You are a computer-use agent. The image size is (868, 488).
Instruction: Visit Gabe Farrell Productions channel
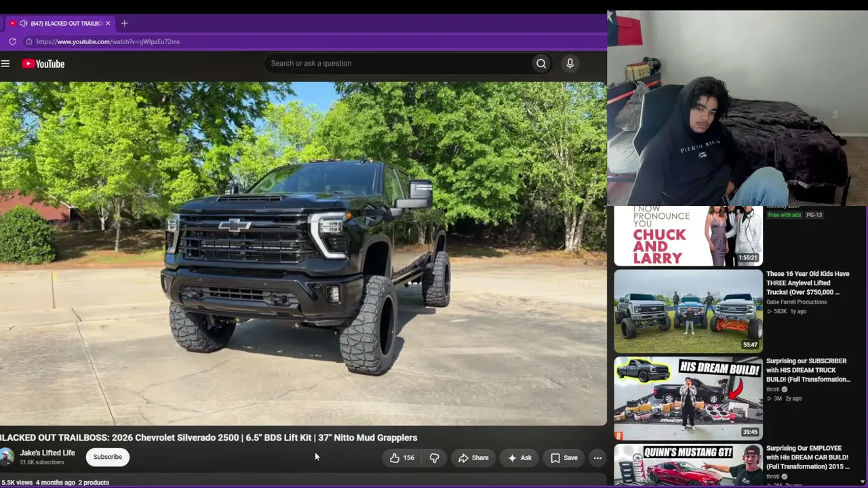pyautogui.click(x=796, y=302)
